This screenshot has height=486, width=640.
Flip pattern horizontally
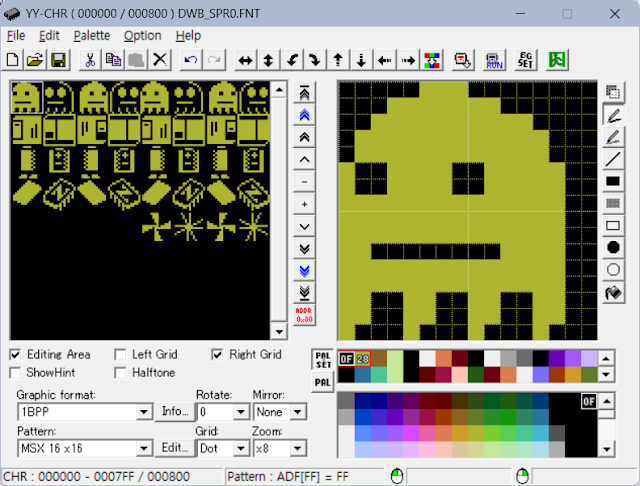coord(245,60)
